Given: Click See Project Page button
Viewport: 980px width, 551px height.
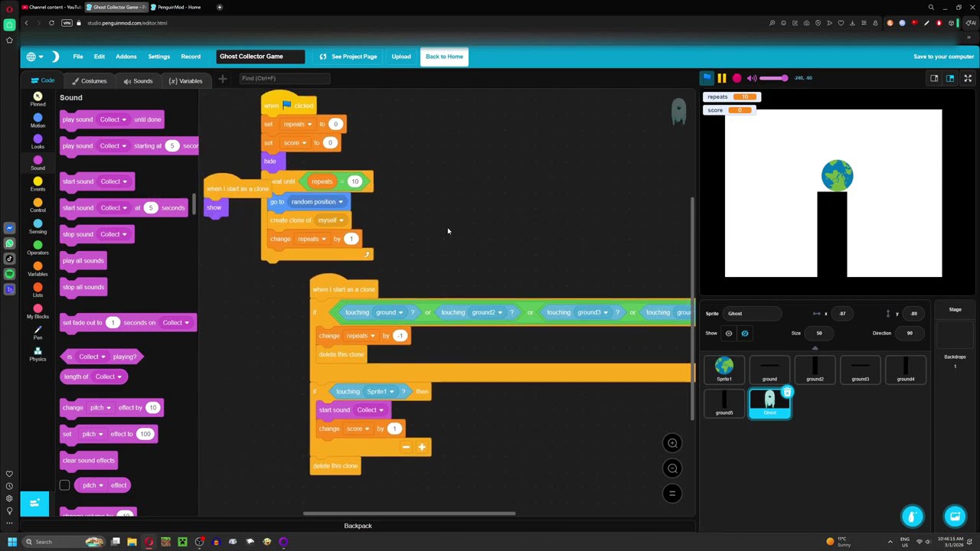Looking at the screenshot, I should coord(348,57).
